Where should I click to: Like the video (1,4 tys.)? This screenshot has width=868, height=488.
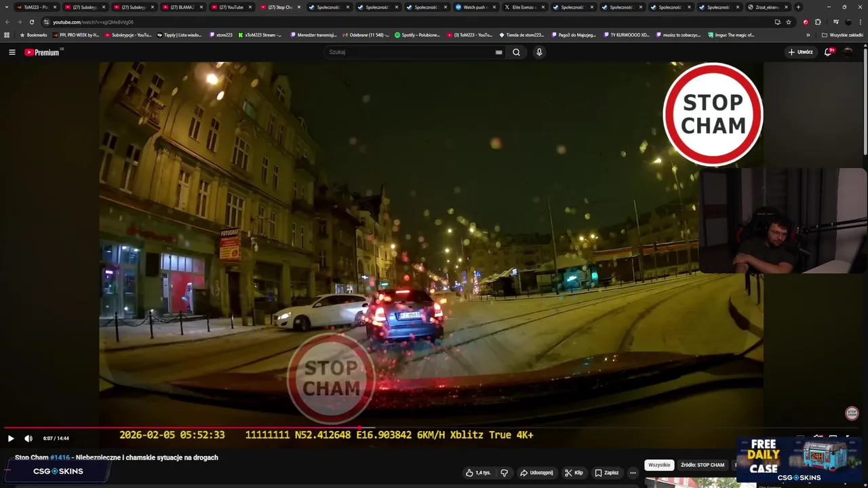point(478,472)
